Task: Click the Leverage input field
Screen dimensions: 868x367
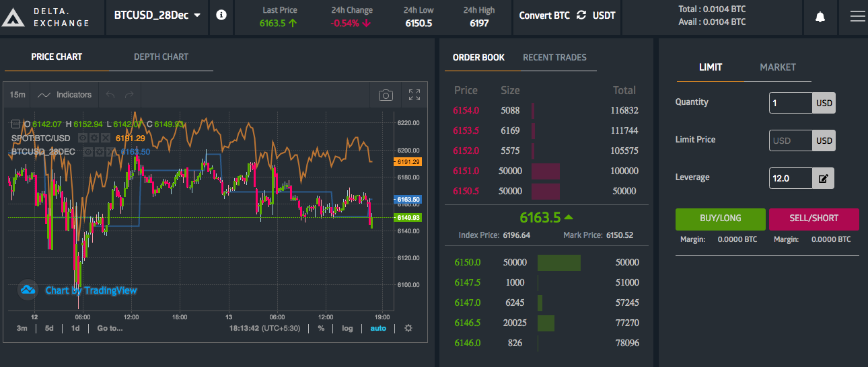Action: [x=791, y=178]
